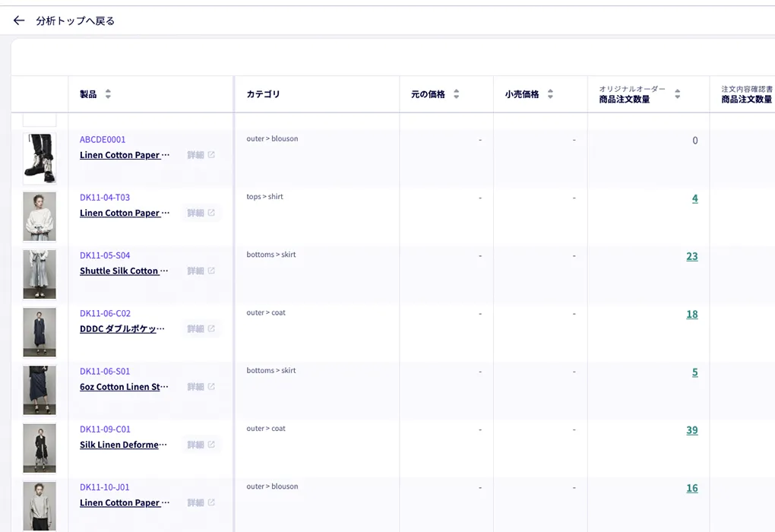Open 詳細 external link for ABCDE0001
Viewport: 775px width, 532px height.
(x=201, y=155)
